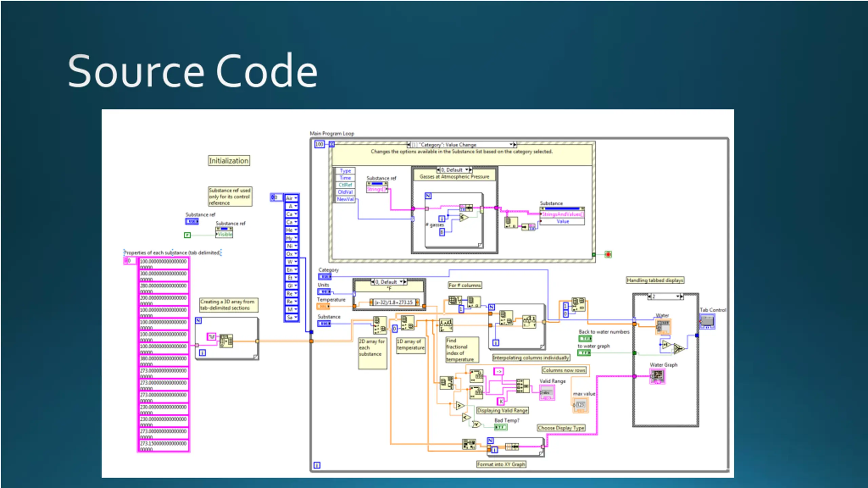The image size is (868, 488).
Task: Click the 'Visible' property of Substance ref node
Action: [x=224, y=235]
